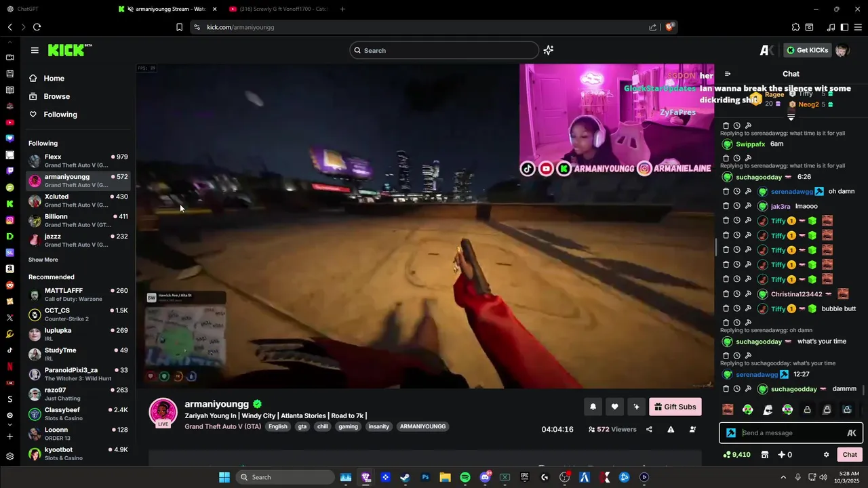Click the Gift Subs button
Screen dimensions: 868x488
(x=675, y=407)
